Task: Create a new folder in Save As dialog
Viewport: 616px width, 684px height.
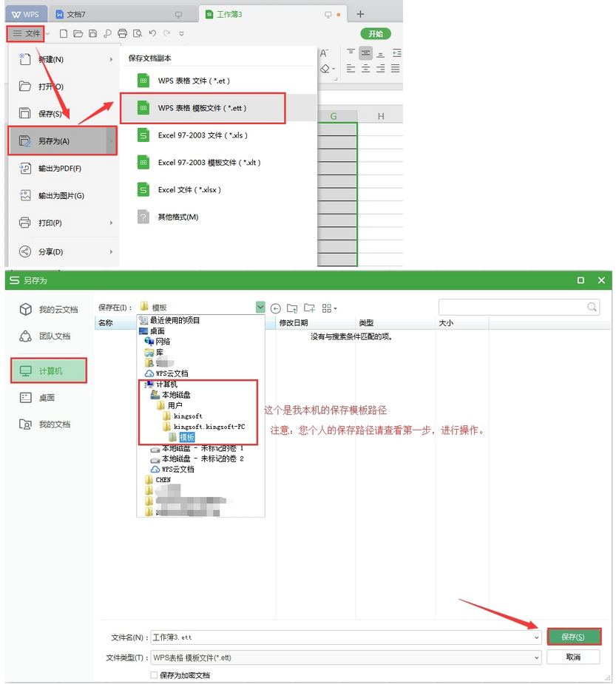Action: [x=309, y=308]
